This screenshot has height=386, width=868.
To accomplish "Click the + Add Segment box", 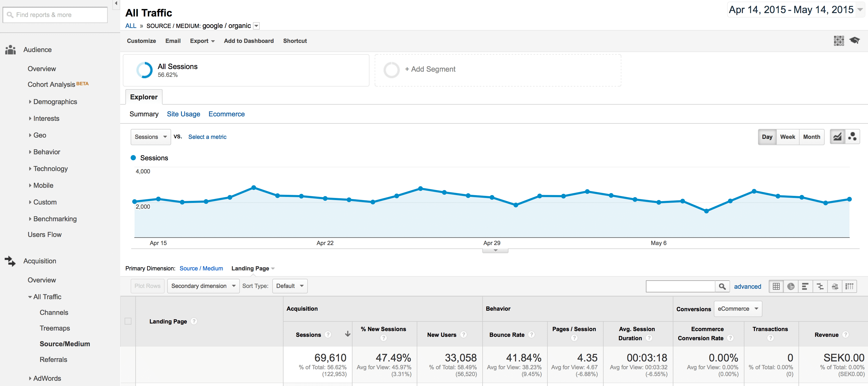I will 498,70.
